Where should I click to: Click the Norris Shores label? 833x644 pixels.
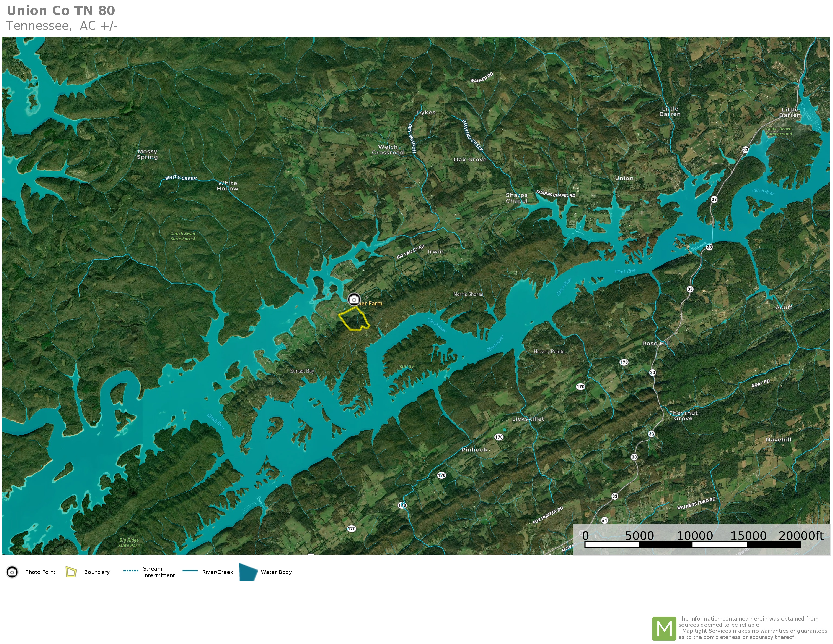(x=468, y=294)
